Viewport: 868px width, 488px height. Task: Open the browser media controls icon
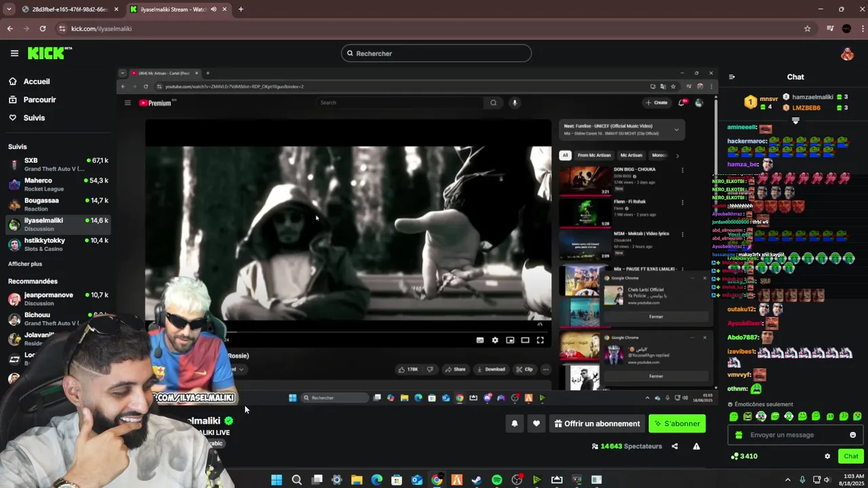coord(830,28)
